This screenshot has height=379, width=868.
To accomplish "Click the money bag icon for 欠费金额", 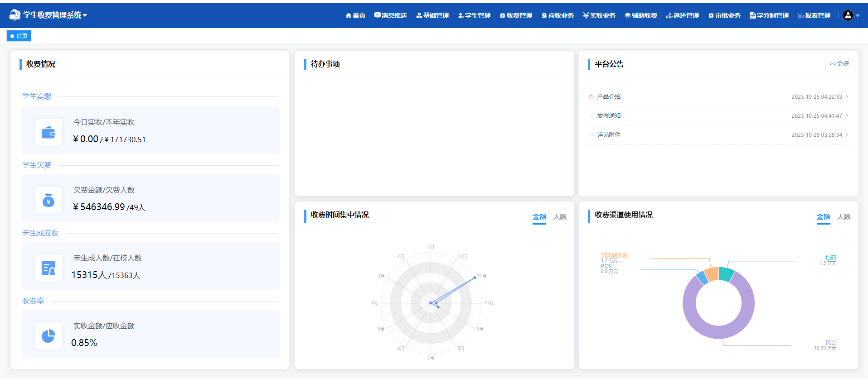I will (x=48, y=200).
